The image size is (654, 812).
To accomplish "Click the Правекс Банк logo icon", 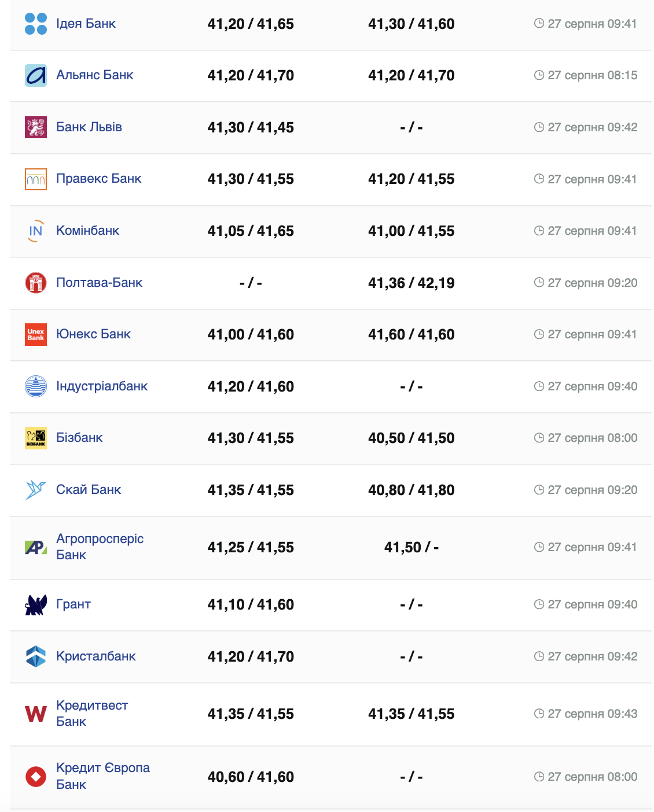I will click(x=36, y=179).
